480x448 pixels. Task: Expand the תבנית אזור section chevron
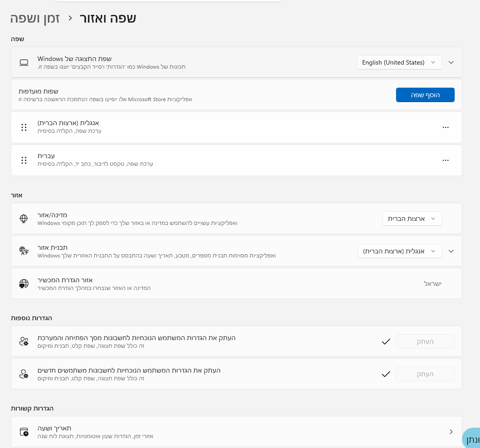click(451, 251)
